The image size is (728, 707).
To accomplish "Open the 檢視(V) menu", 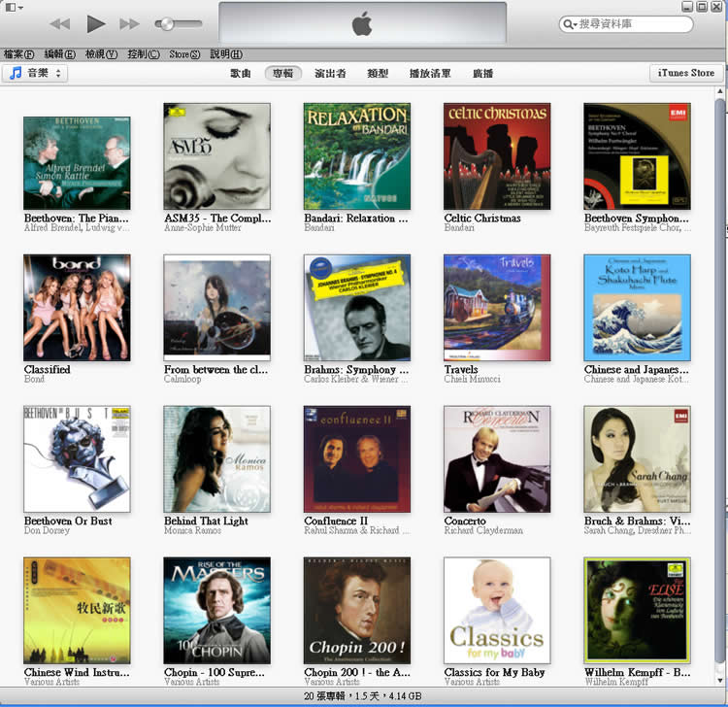I will 101,54.
